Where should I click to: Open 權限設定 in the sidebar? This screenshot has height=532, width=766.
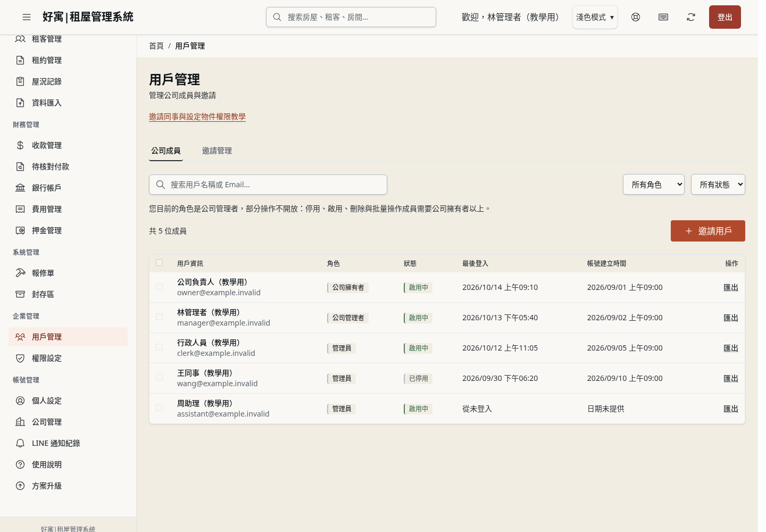(68, 358)
